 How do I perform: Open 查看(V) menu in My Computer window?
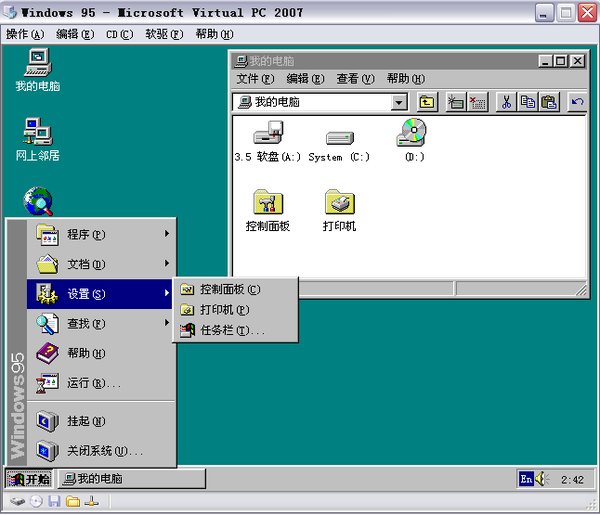pyautogui.click(x=355, y=79)
